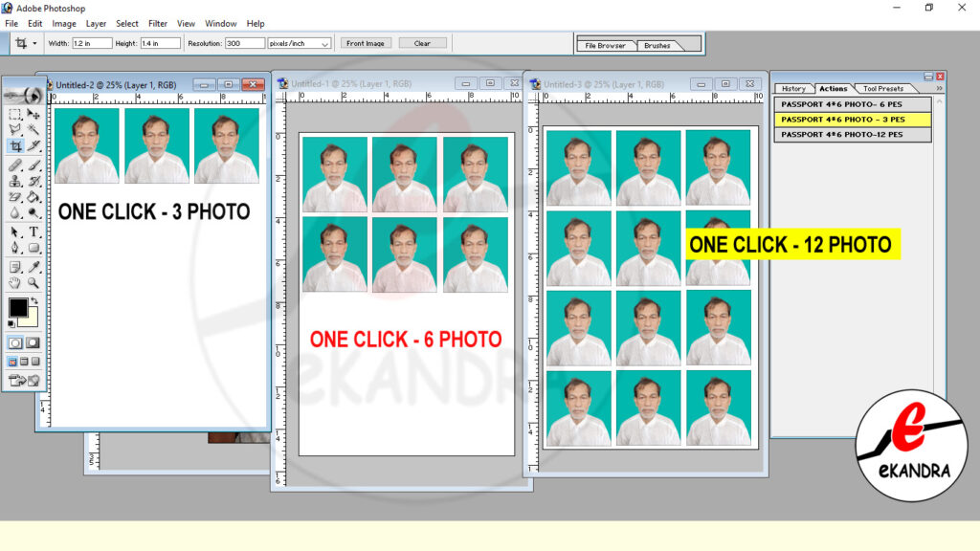The height and width of the screenshot is (551, 980).
Task: Expand the Actions palette flyout menu
Action: coord(939,88)
